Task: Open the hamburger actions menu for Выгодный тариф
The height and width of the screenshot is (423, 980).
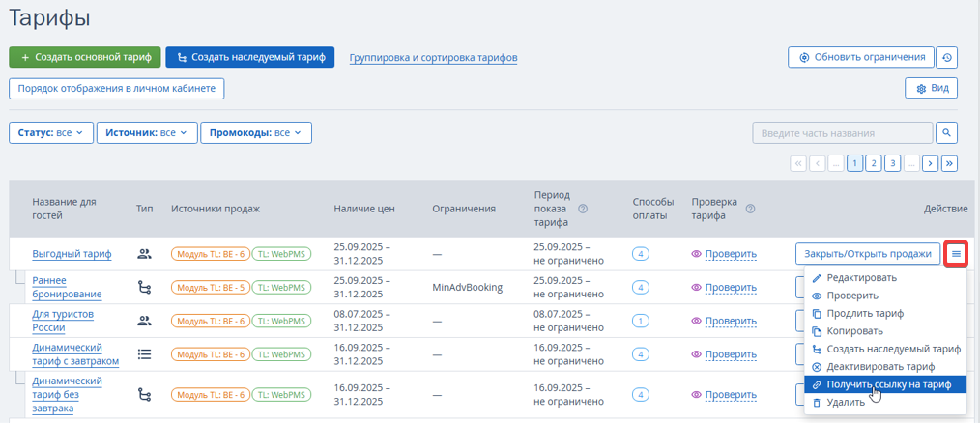Action: (x=956, y=254)
